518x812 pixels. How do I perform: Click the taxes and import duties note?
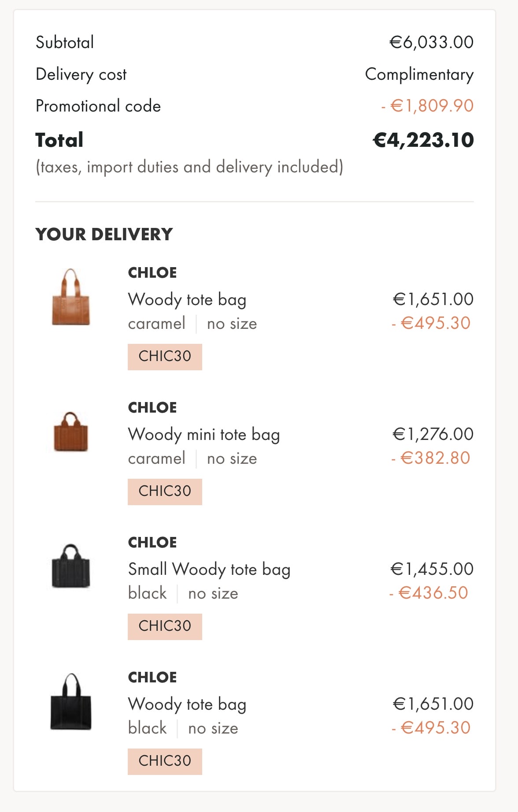click(x=189, y=168)
